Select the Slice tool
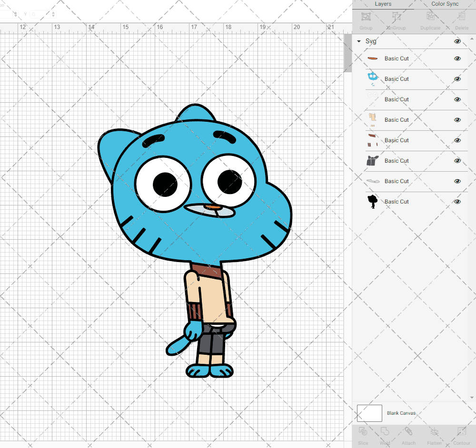Screen dimensions: 476x448 coord(363,431)
